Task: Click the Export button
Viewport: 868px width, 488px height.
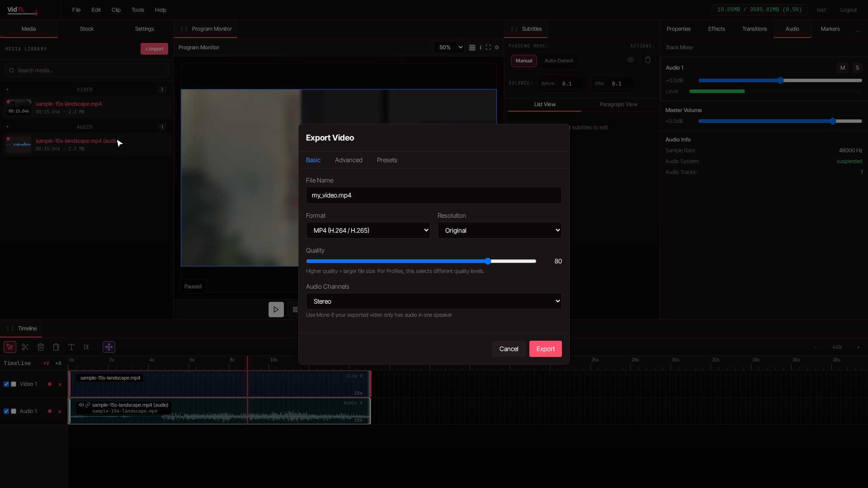Action: tap(546, 349)
